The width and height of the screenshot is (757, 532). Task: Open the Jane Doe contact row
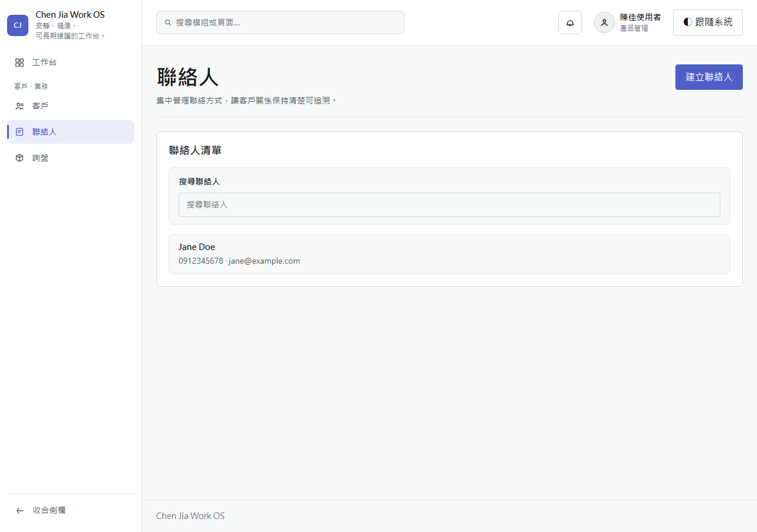pos(449,254)
